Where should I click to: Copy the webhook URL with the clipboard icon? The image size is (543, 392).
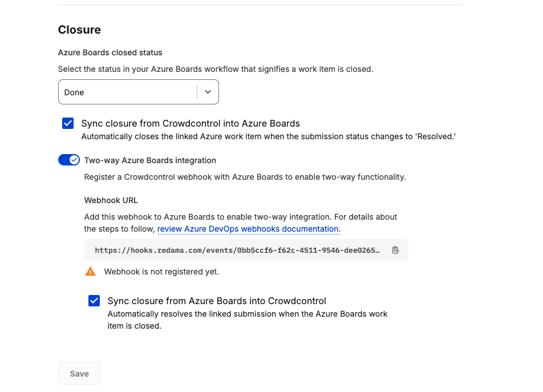click(395, 250)
